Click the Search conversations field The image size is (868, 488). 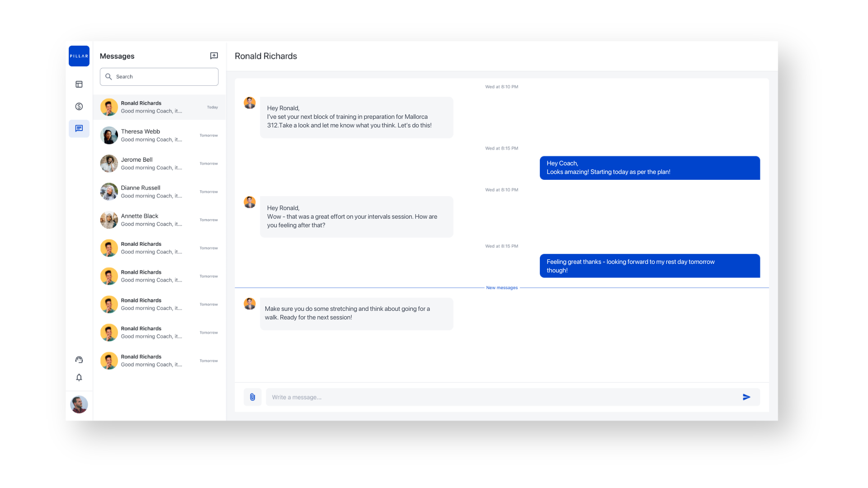click(x=159, y=76)
